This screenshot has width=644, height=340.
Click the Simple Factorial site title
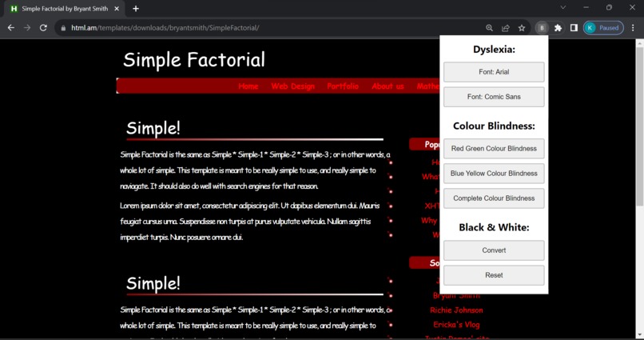coord(194,60)
